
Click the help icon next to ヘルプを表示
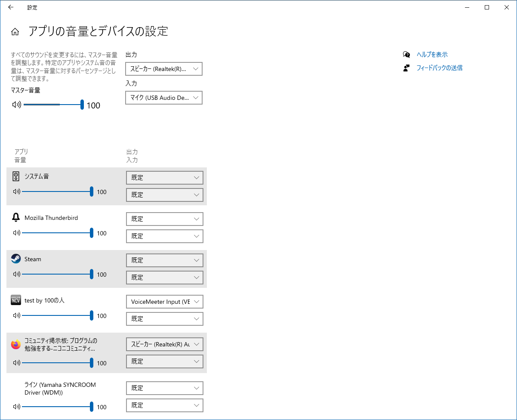pos(406,54)
